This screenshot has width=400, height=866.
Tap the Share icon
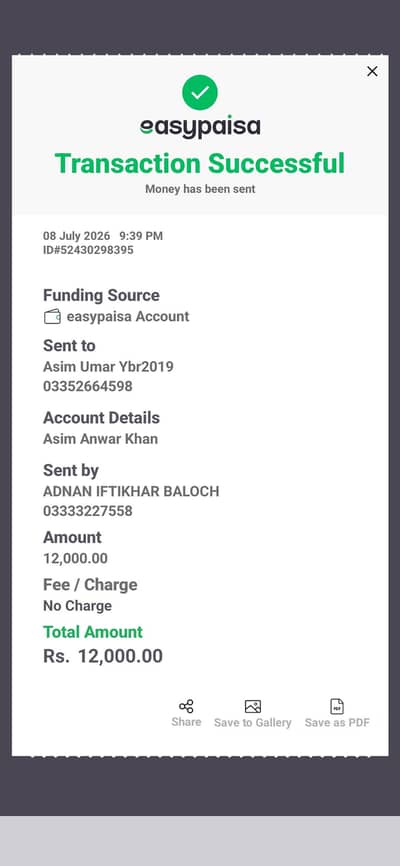186,706
